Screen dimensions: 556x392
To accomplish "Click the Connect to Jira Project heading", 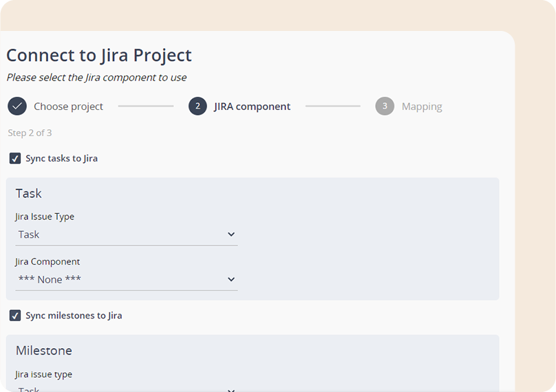I will tap(99, 55).
